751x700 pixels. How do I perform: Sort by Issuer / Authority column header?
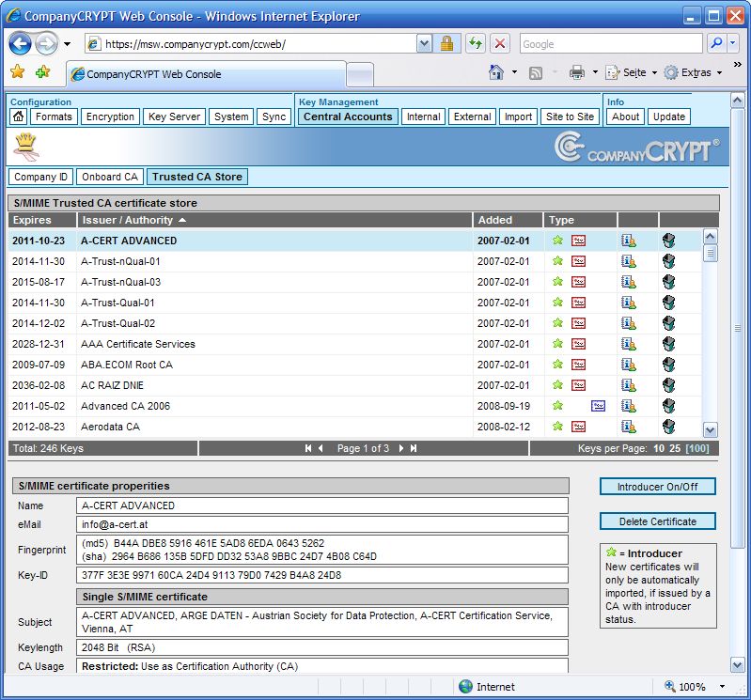pyautogui.click(x=274, y=220)
